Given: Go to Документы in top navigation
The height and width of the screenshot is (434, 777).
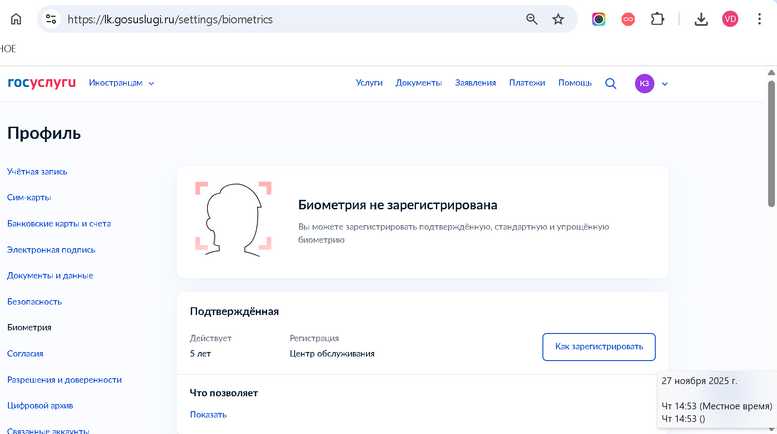Looking at the screenshot, I should tap(418, 83).
